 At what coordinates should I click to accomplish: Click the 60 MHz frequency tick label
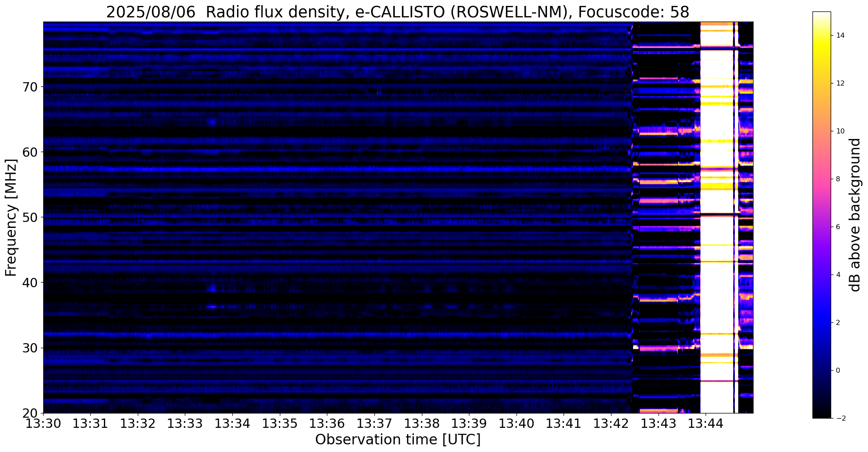(31, 152)
